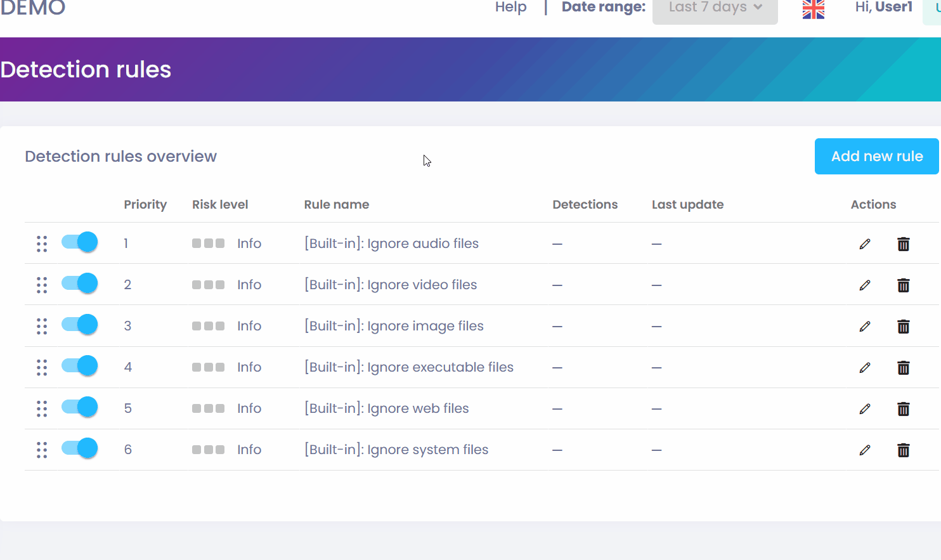
Task: Disable the Ignore video files rule toggle
Action: click(79, 283)
